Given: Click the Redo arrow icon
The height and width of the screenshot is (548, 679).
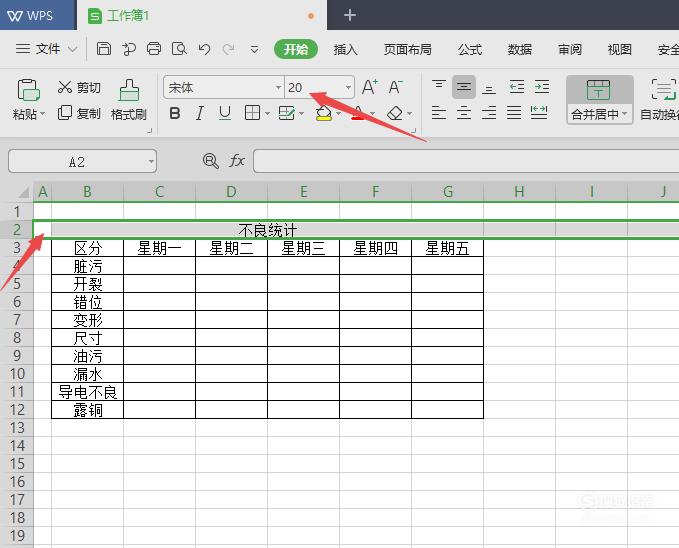Looking at the screenshot, I should coord(228,49).
